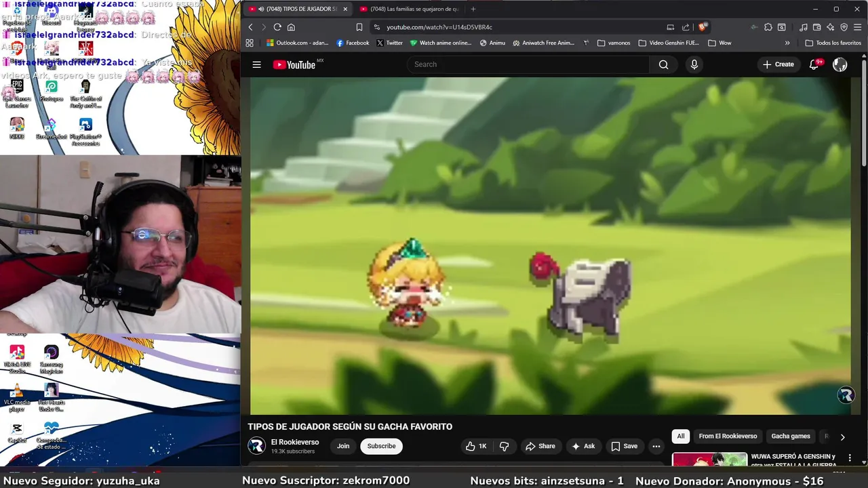This screenshot has height=488, width=868.
Task: Open the Twitter bookmark
Action: (389, 43)
